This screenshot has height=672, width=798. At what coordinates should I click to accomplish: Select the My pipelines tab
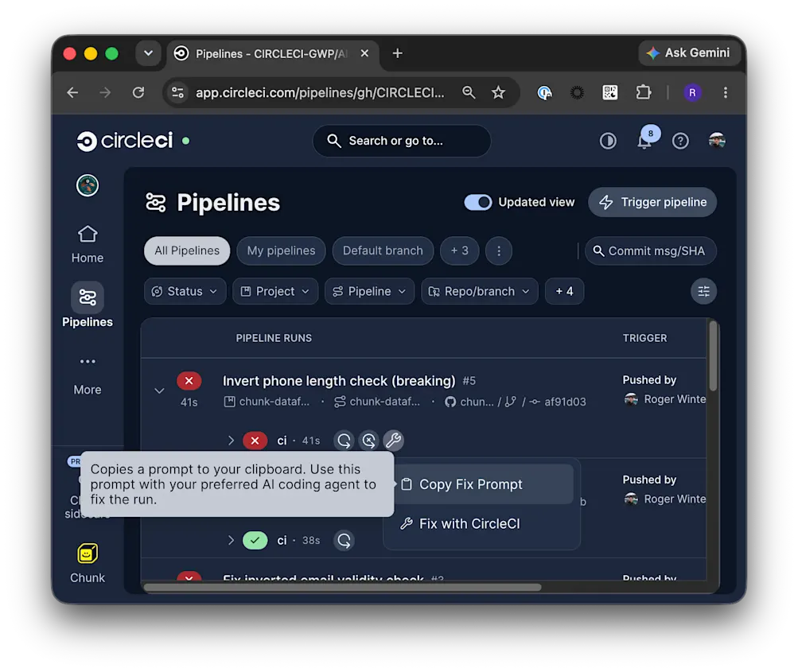[x=281, y=251]
